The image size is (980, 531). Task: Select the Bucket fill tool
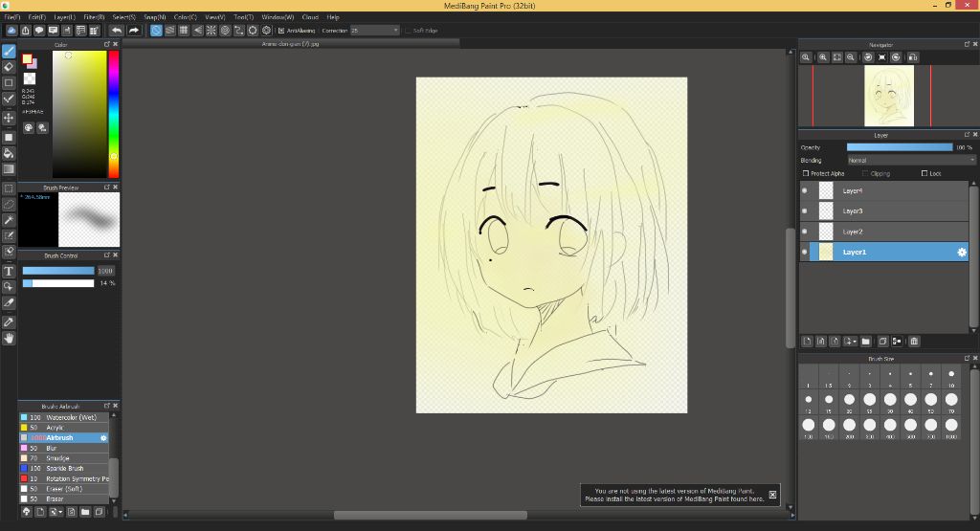[x=9, y=153]
